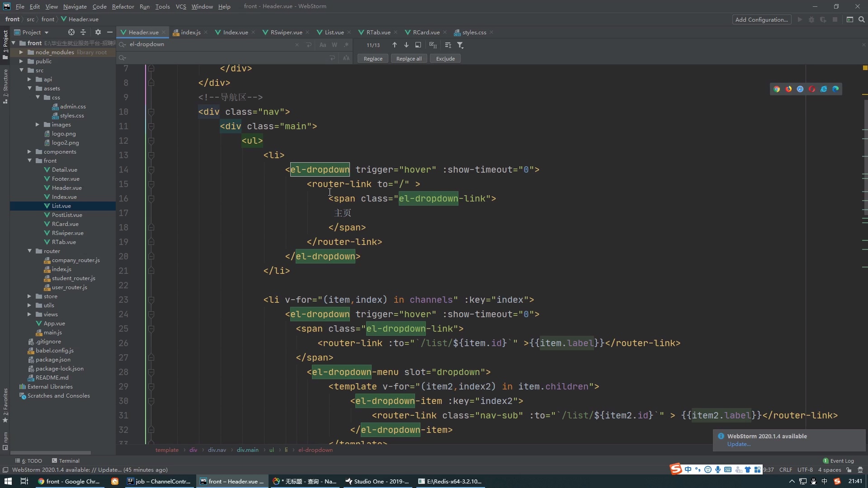Start Debug mode with the bug icon

[x=812, y=19]
